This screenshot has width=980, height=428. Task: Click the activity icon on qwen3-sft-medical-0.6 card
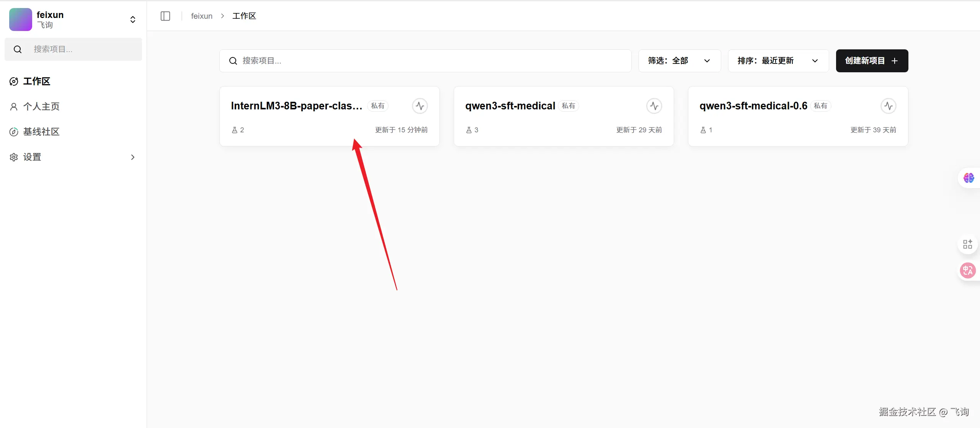click(889, 106)
